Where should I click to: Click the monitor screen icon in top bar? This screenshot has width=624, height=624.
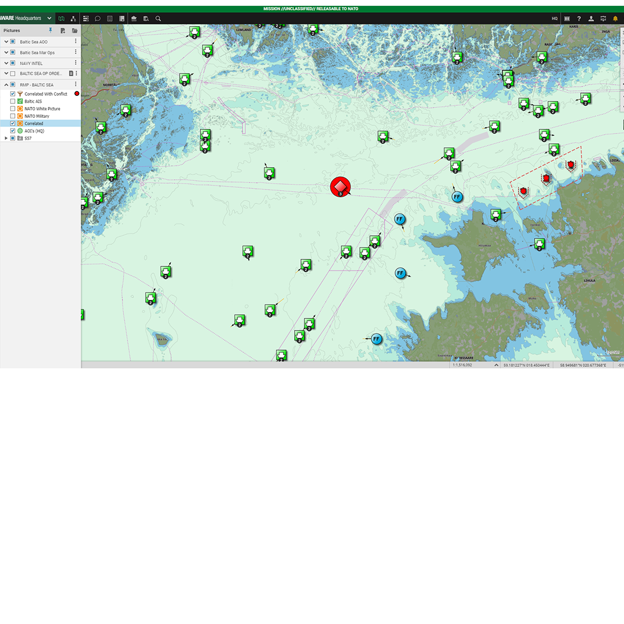(603, 18)
